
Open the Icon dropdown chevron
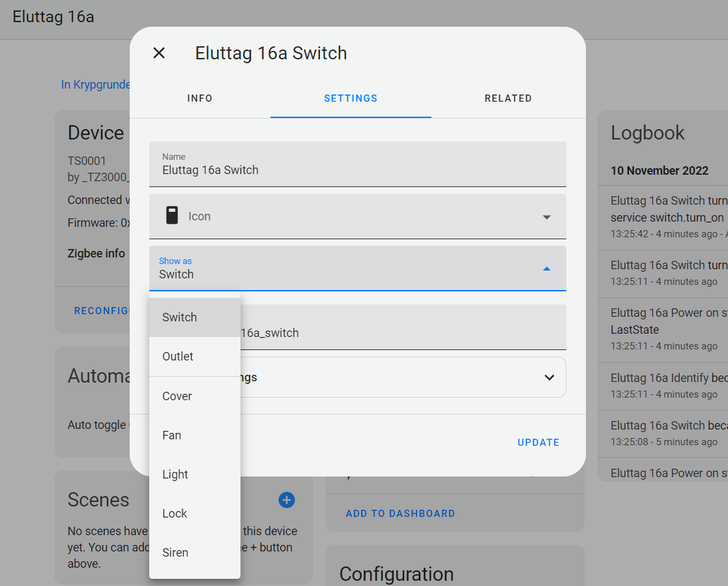546,217
